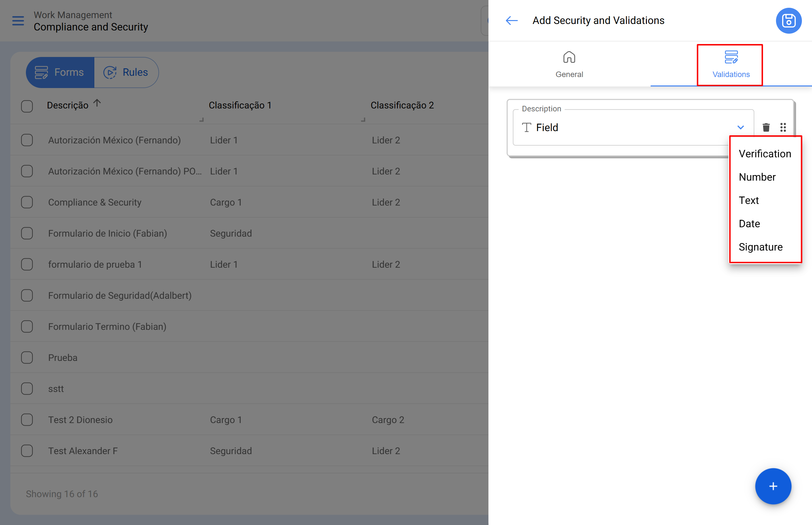The image size is (812, 525).
Task: Click the text type icon in Field
Action: (526, 128)
